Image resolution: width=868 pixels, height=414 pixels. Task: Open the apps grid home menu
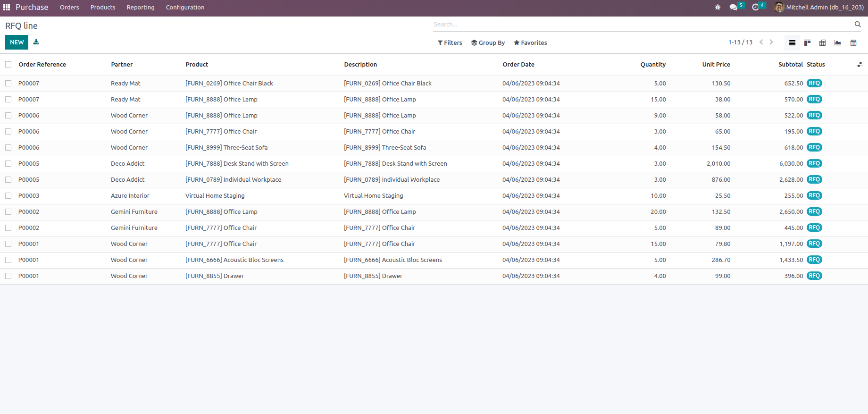coord(7,7)
